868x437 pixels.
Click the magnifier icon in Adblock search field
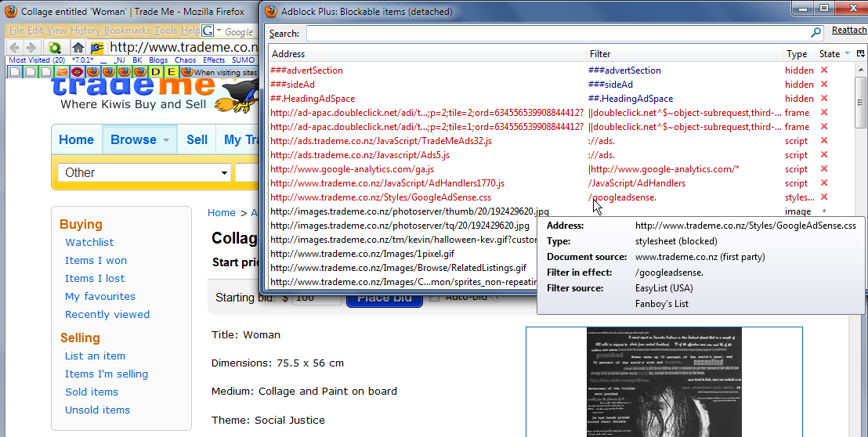[816, 33]
